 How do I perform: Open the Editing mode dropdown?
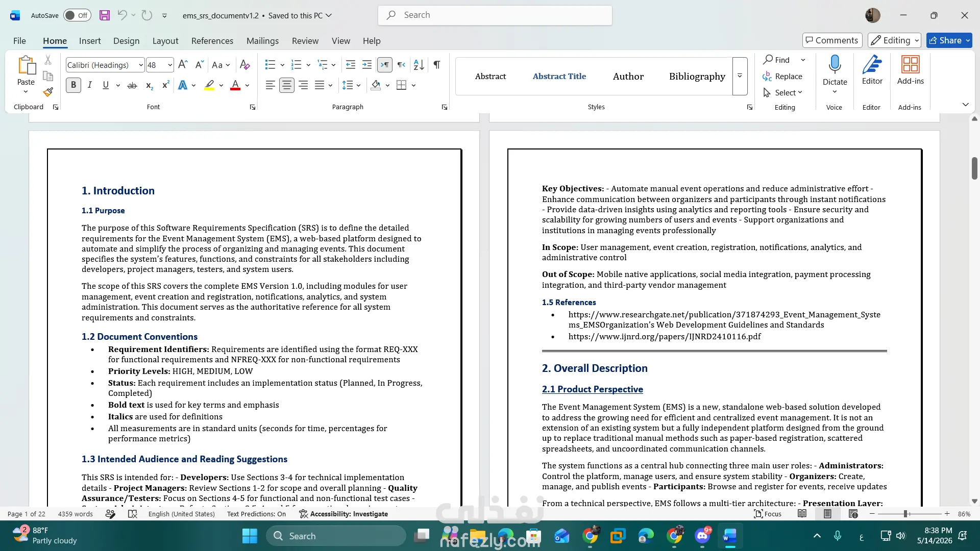pos(895,40)
